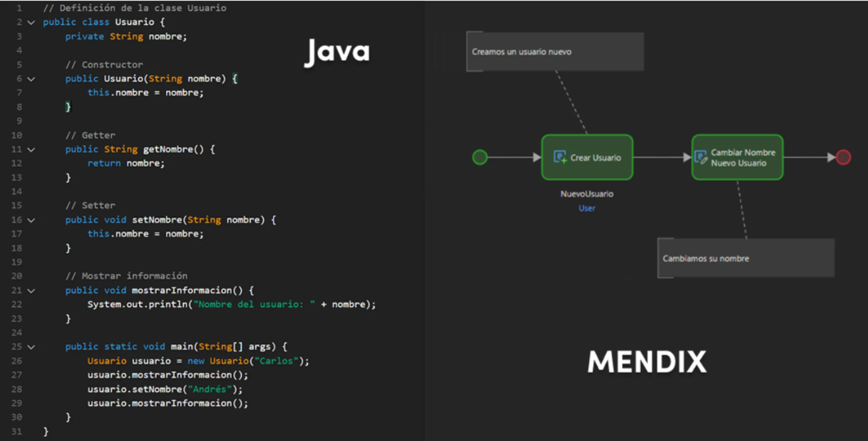Select the Crear Usuario activity box
The image size is (868, 441).
pos(587,157)
